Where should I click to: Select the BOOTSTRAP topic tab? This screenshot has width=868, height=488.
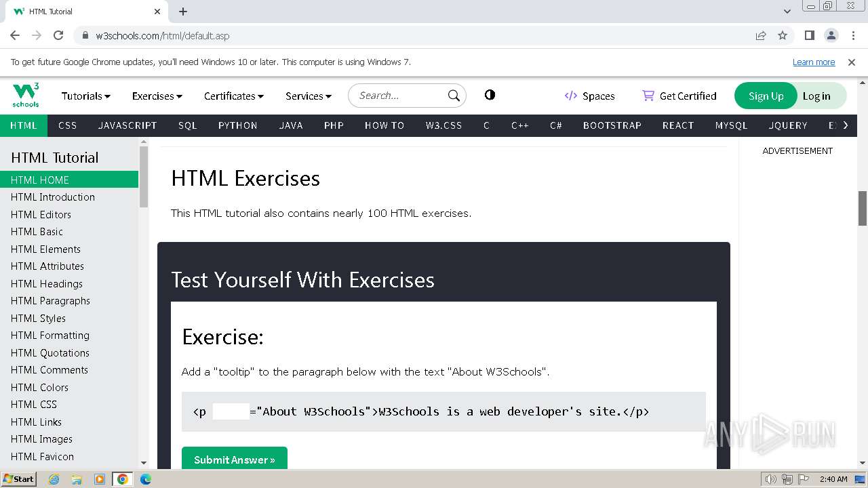(612, 125)
